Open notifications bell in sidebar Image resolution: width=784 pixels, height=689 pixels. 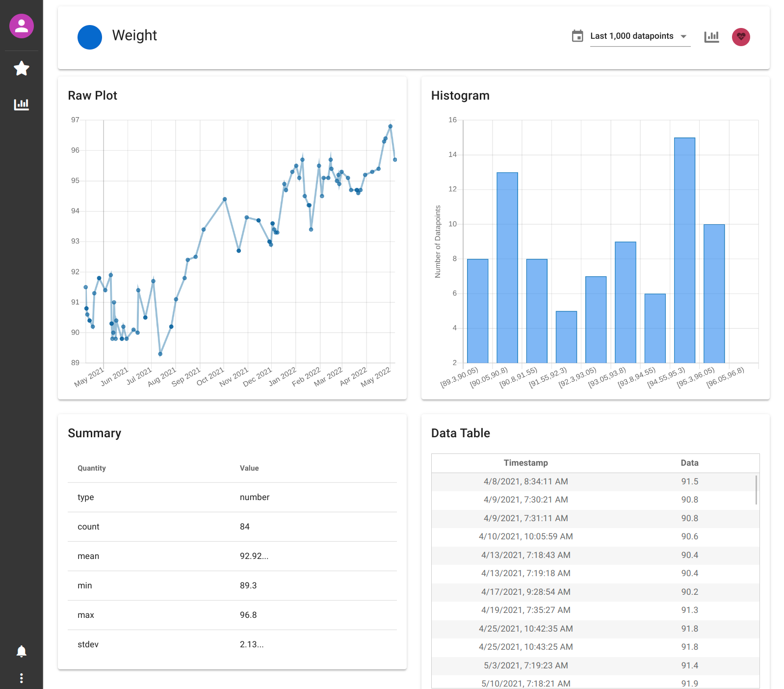(22, 651)
